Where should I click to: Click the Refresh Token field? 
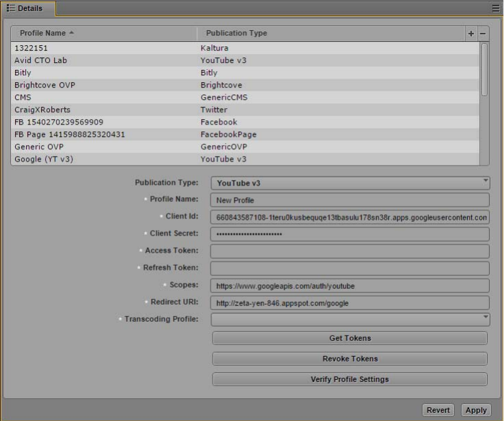350,268
